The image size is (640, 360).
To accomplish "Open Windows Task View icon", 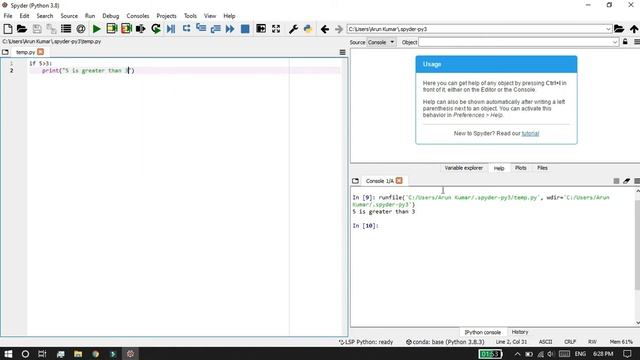I will [42, 354].
